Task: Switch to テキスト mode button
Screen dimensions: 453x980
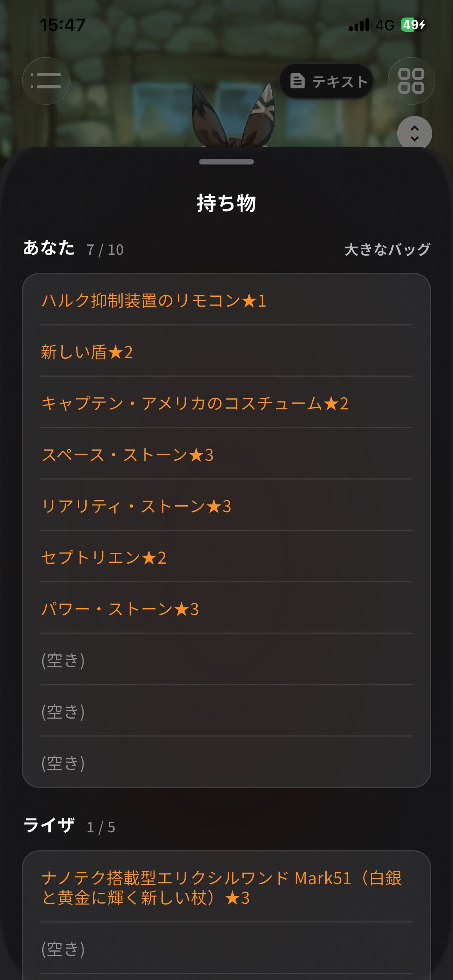Action: [326, 81]
